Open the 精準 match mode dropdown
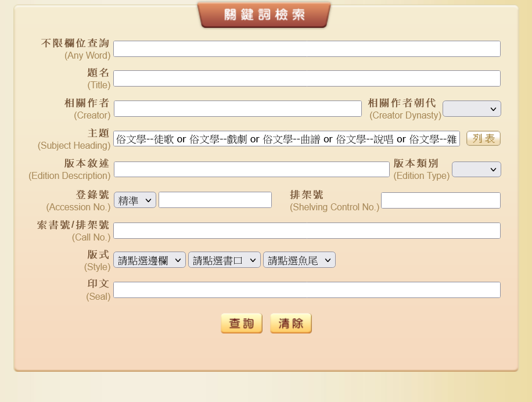532x402 pixels. pyautogui.click(x=135, y=200)
